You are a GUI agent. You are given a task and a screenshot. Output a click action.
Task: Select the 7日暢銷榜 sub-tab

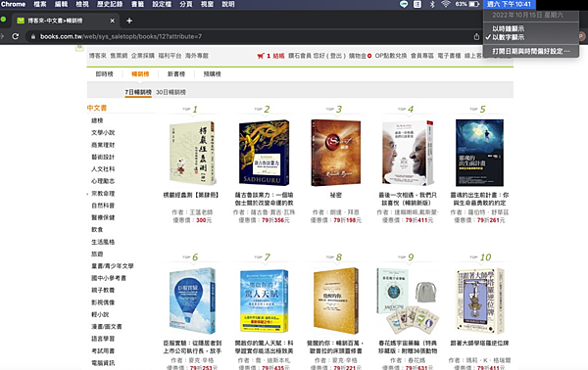pyautogui.click(x=138, y=92)
